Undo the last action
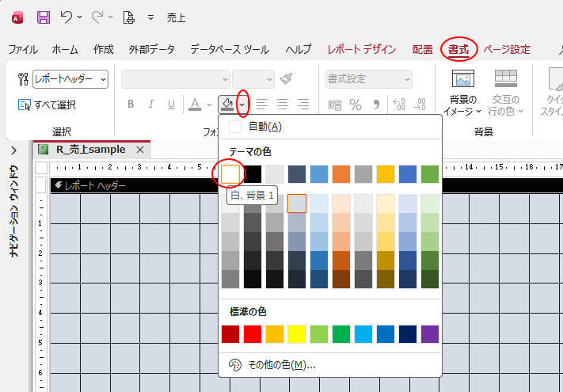Screen dimensions: 563x392 67,17
